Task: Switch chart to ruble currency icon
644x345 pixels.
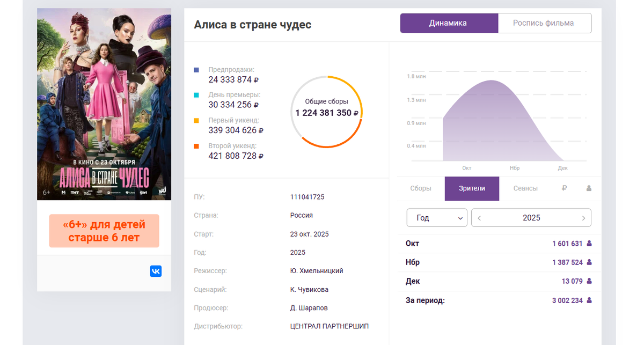Action: pos(564,188)
